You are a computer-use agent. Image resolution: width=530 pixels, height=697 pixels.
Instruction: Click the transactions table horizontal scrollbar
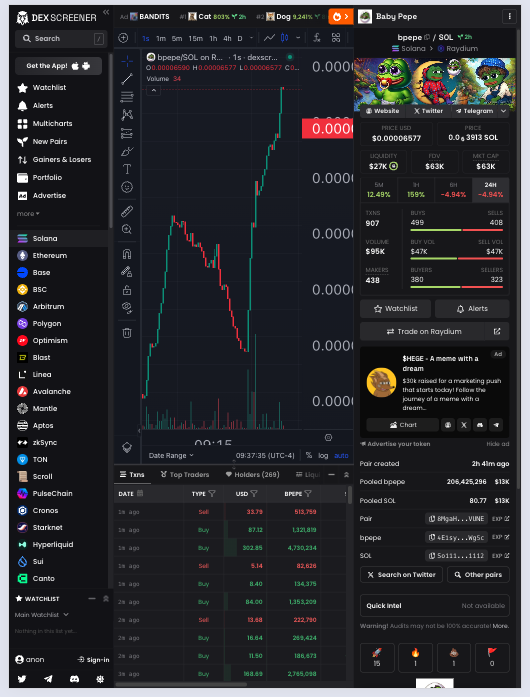pos(181,685)
